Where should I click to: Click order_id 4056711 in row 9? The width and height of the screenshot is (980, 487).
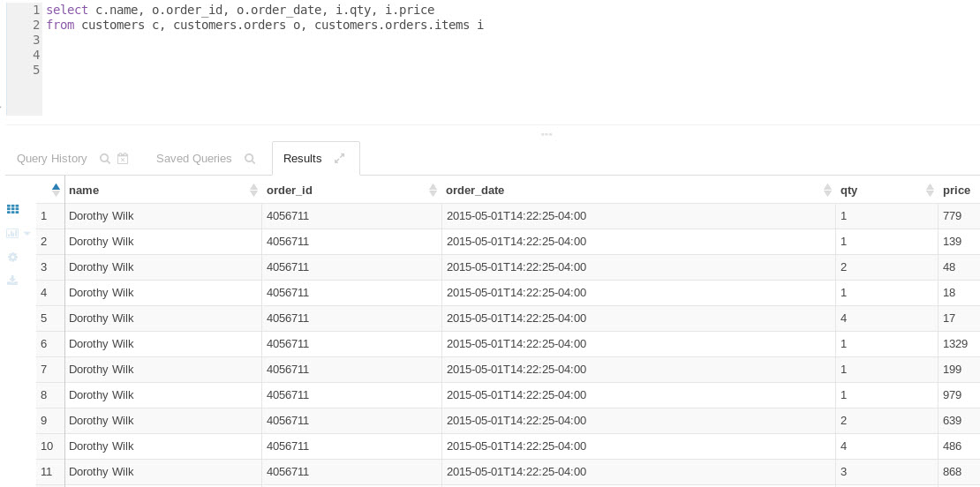288,421
